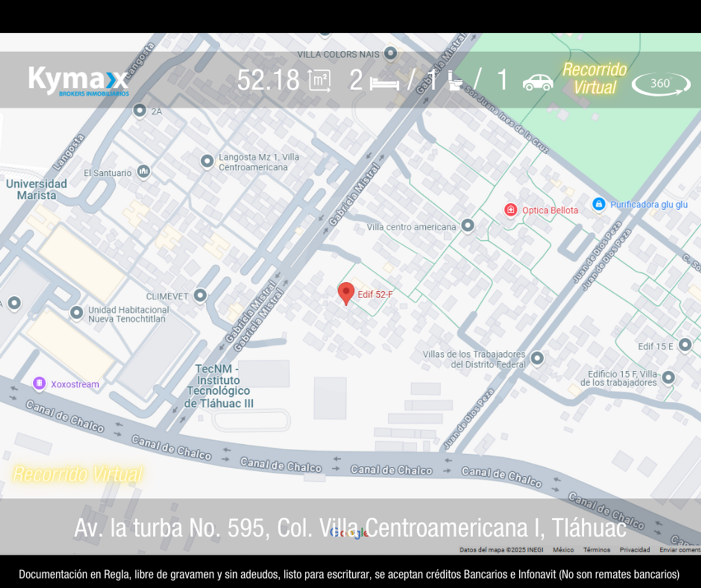Click the yellow Recorrido Virtual label beside 360
Viewport: 701px width, 588px height.
(x=595, y=78)
